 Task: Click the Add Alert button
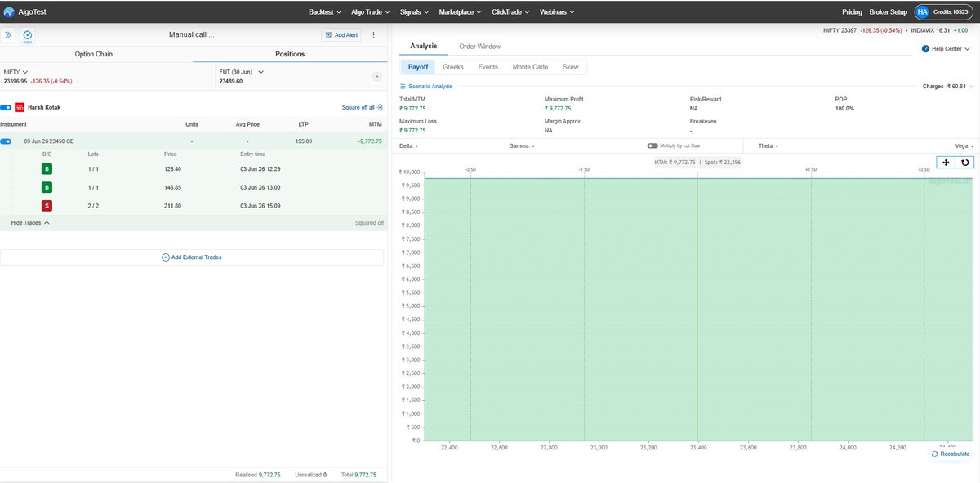(x=341, y=35)
